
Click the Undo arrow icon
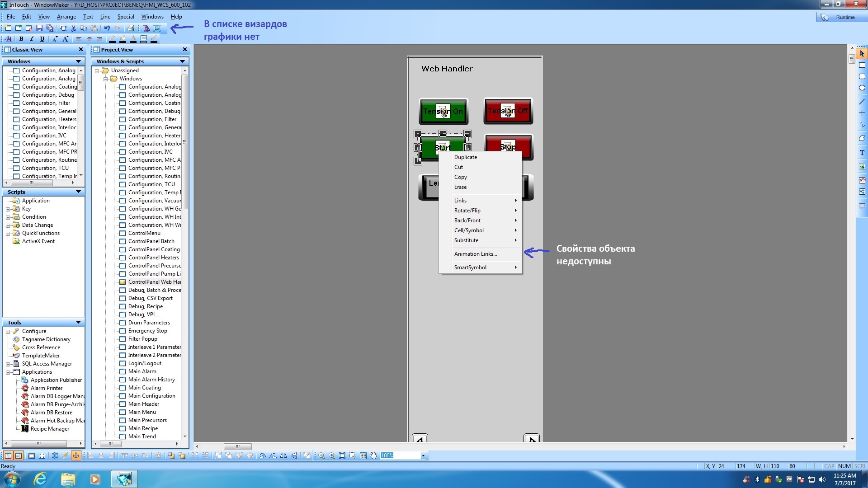click(x=107, y=28)
